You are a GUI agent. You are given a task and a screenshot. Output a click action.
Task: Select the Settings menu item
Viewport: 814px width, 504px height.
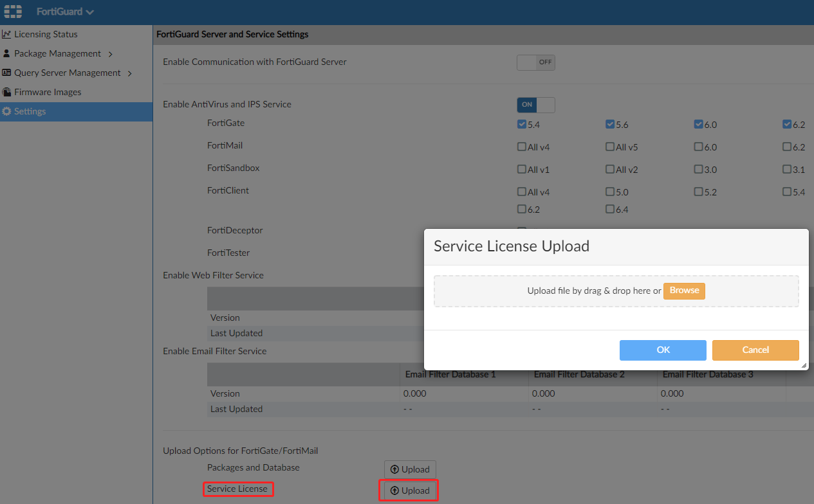pos(76,111)
